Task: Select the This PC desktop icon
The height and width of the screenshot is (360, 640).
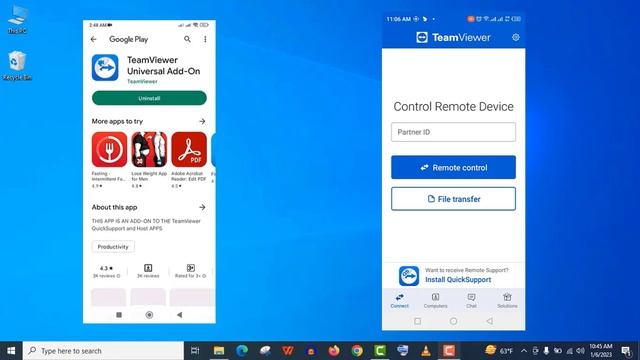Action: (x=17, y=19)
